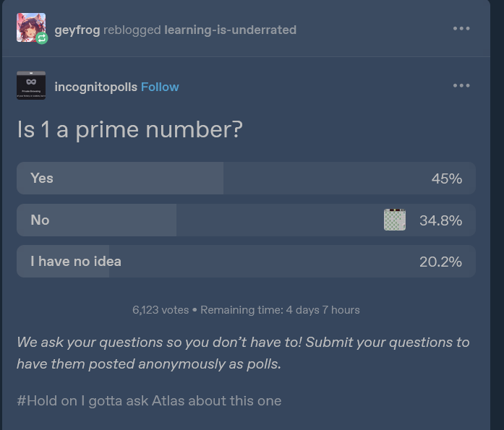
Task: Open the incognitopolls post three-dot menu
Action: [x=461, y=86]
